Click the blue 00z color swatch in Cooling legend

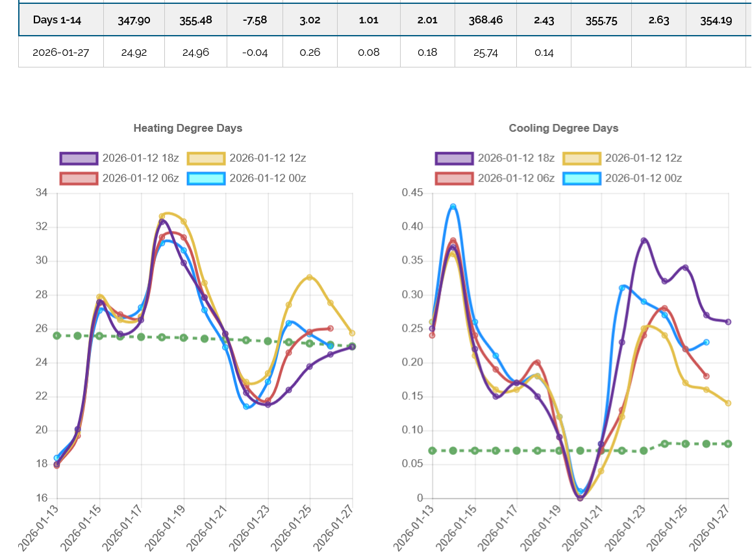[x=581, y=178]
